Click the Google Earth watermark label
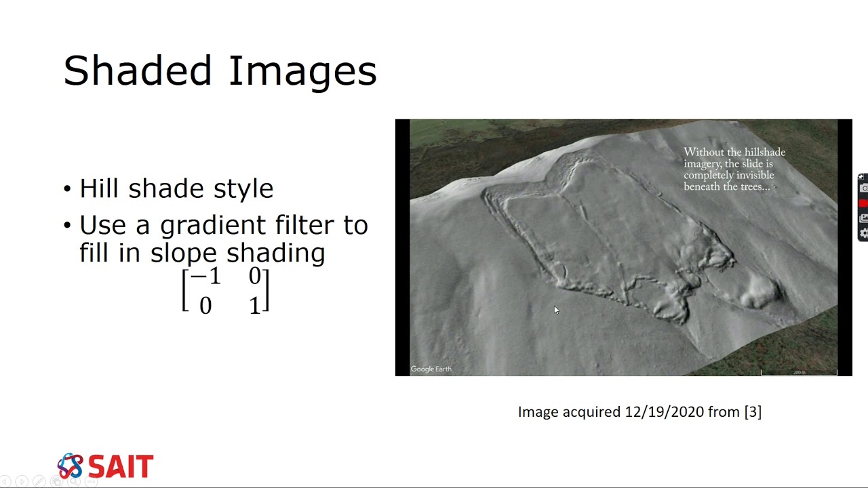This screenshot has width=868, height=488. tap(431, 369)
